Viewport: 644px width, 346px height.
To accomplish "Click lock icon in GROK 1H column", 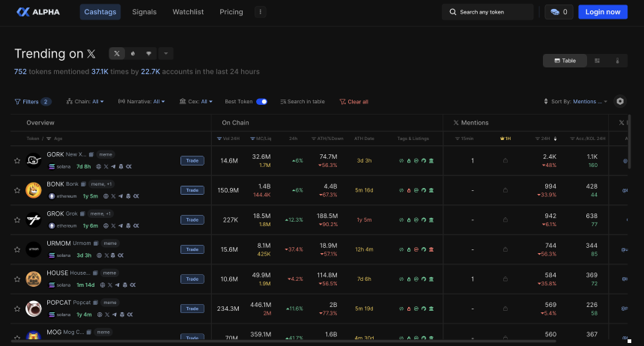I will [505, 220].
